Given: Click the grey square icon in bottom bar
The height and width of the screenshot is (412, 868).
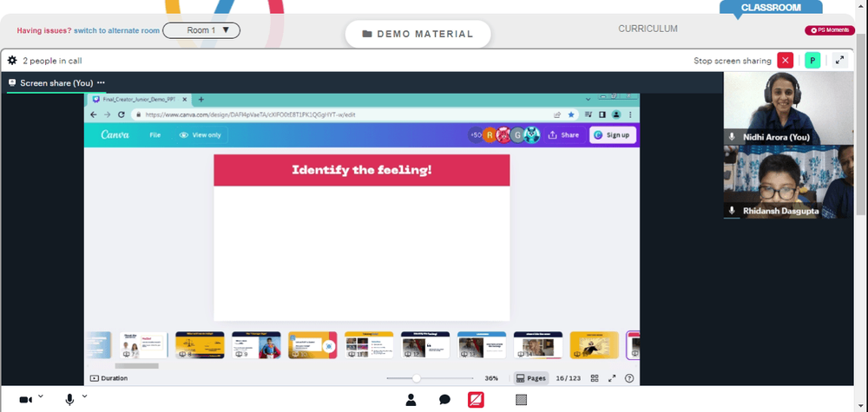Looking at the screenshot, I should 521,399.
